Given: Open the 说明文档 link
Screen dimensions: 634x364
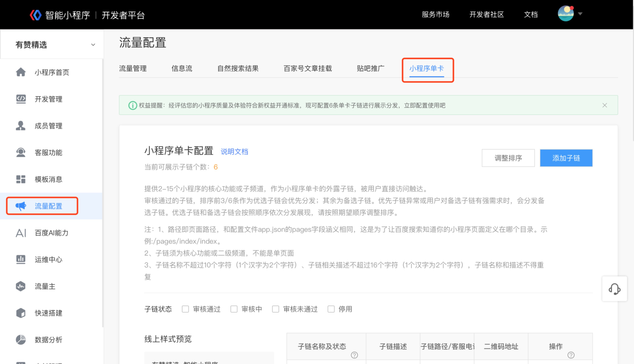Looking at the screenshot, I should pyautogui.click(x=234, y=151).
